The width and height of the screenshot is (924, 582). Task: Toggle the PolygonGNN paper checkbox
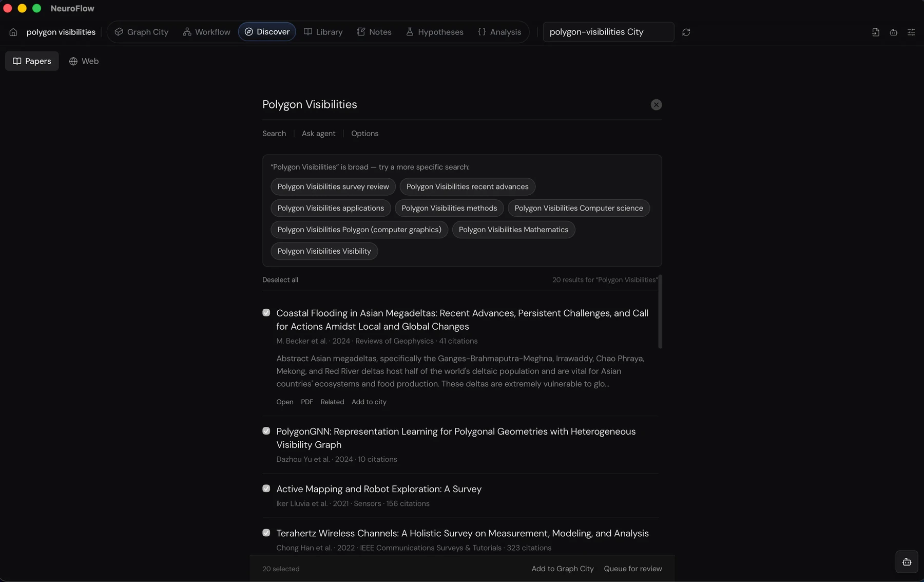tap(266, 431)
